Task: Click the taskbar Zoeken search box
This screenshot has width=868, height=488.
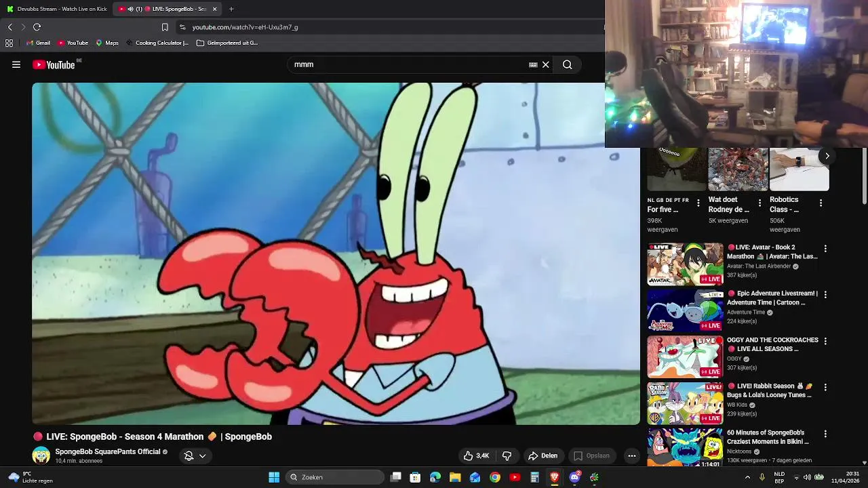Action: click(x=336, y=477)
